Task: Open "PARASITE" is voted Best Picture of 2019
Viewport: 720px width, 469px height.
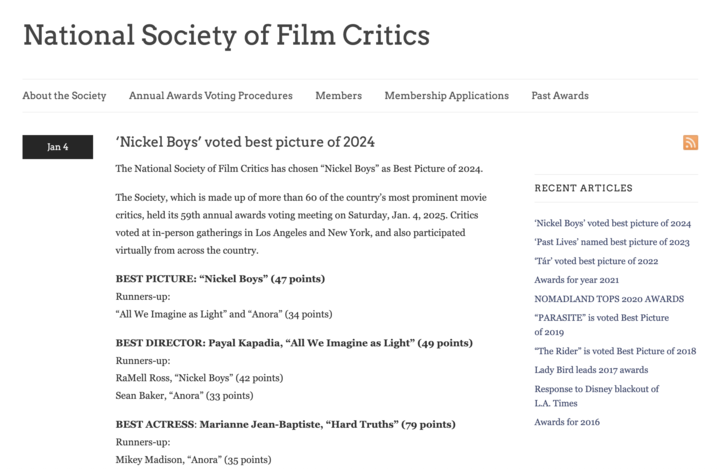Action: pyautogui.click(x=602, y=325)
